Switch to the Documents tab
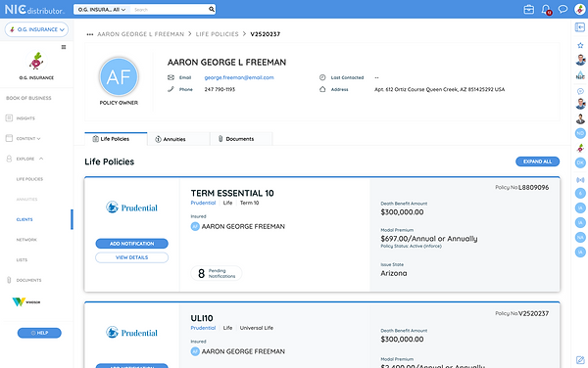The width and height of the screenshot is (588, 368). pos(241,139)
